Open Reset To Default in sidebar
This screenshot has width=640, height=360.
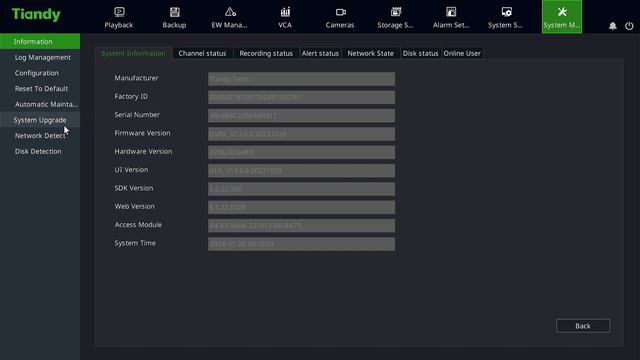[x=40, y=89]
